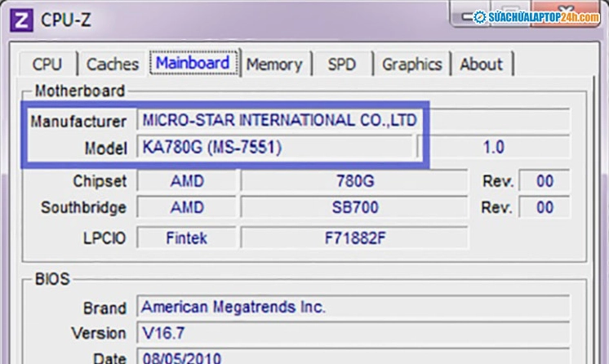
Task: Click the 1.0 model revision field
Action: [494, 147]
